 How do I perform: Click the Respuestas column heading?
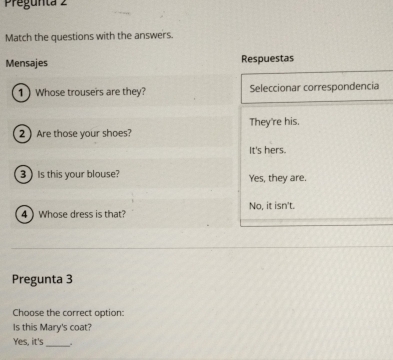[x=267, y=59]
